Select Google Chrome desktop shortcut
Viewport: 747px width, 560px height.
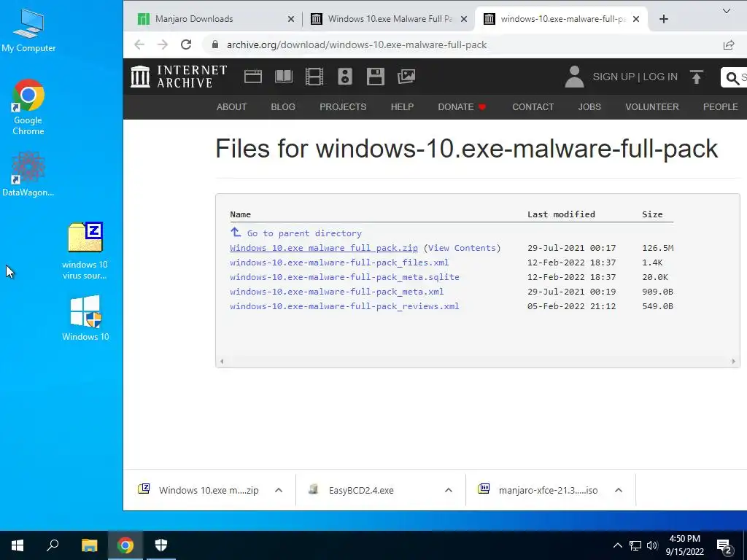tap(28, 107)
